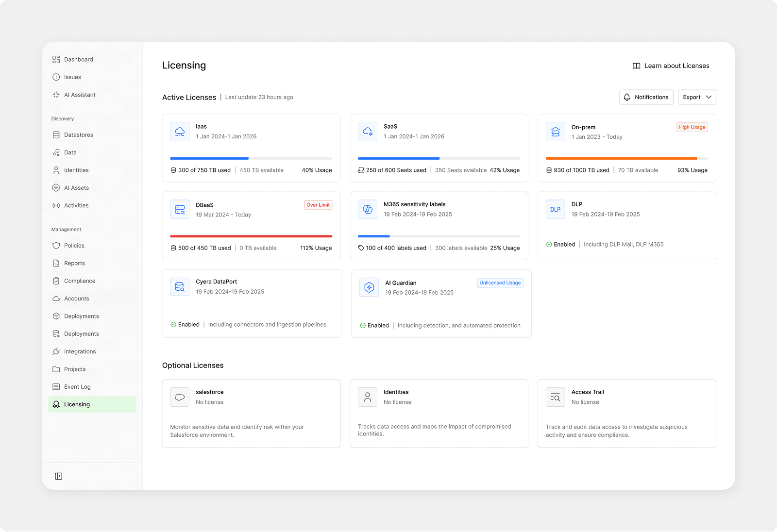Open the Export dropdown
Image resolution: width=777 pixels, height=532 pixels.
pyautogui.click(x=696, y=97)
